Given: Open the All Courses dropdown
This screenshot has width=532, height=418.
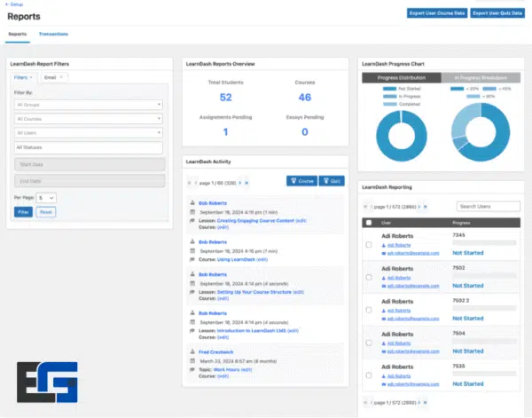Looking at the screenshot, I should 88,118.
